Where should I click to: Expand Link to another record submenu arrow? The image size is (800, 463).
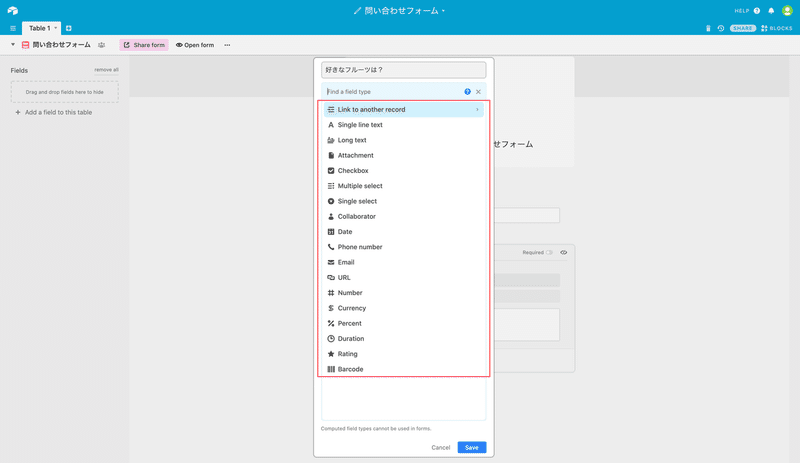[x=478, y=110]
